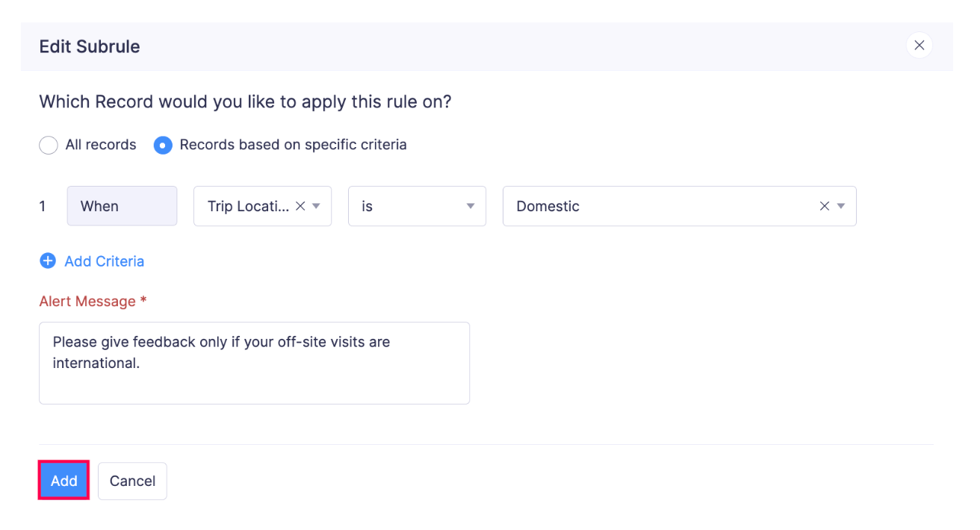Close the Edit Subrule dialog

[x=919, y=46]
